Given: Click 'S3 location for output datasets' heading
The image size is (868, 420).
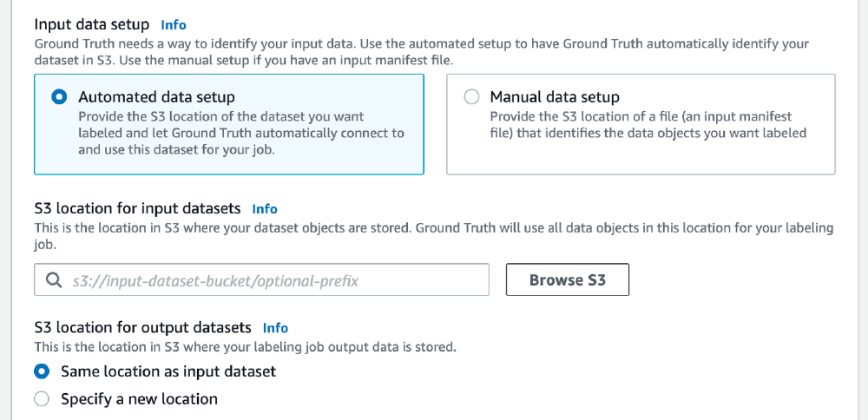Looking at the screenshot, I should tap(142, 327).
